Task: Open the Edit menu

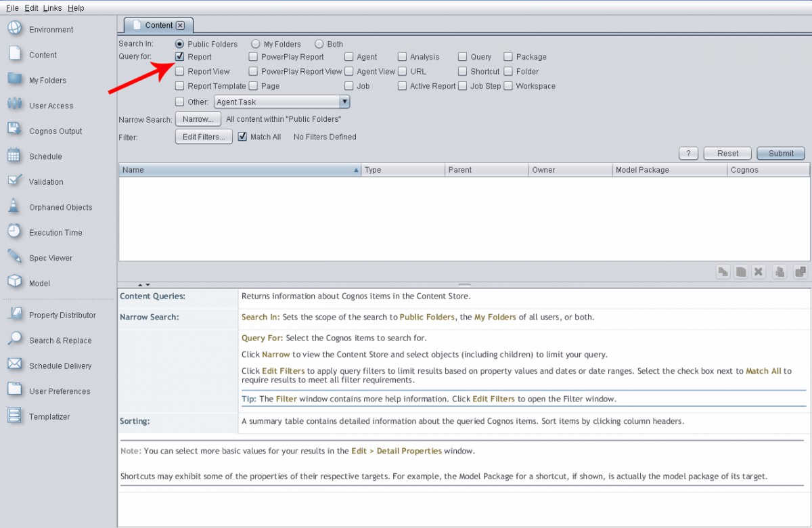Action: 31,8
